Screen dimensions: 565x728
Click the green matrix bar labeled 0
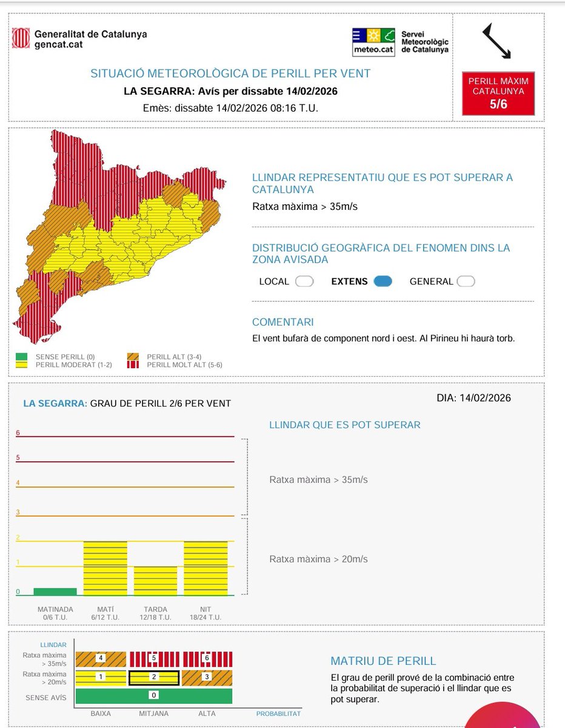click(x=154, y=696)
